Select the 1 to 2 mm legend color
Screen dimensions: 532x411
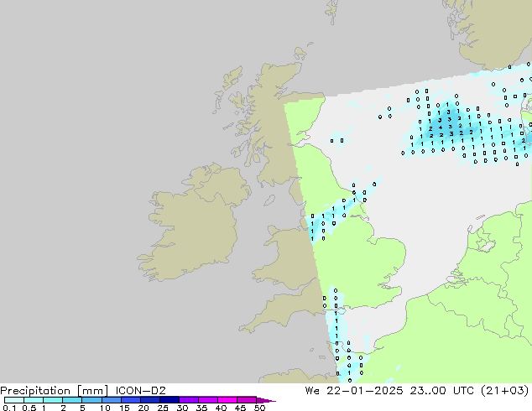click(54, 400)
